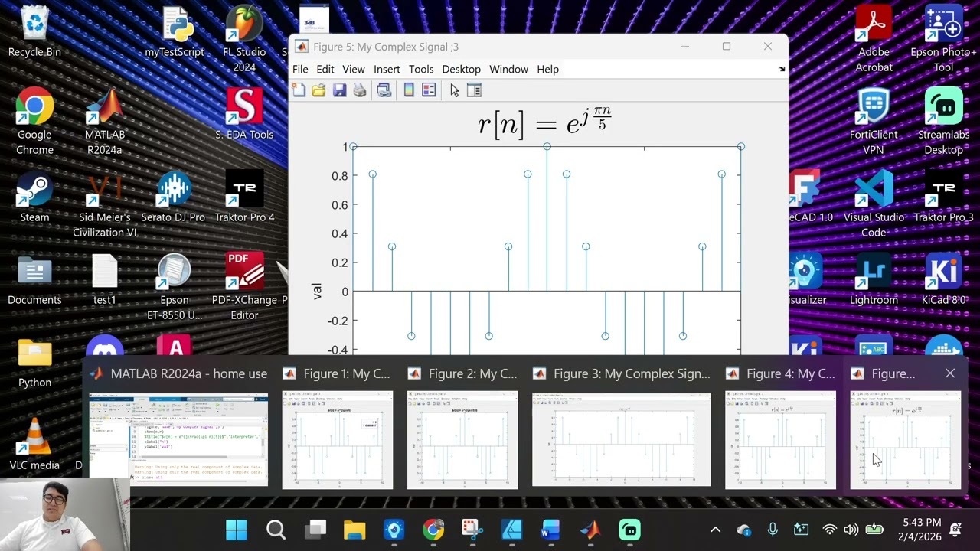Print the figure using the printer icon

coord(360,90)
